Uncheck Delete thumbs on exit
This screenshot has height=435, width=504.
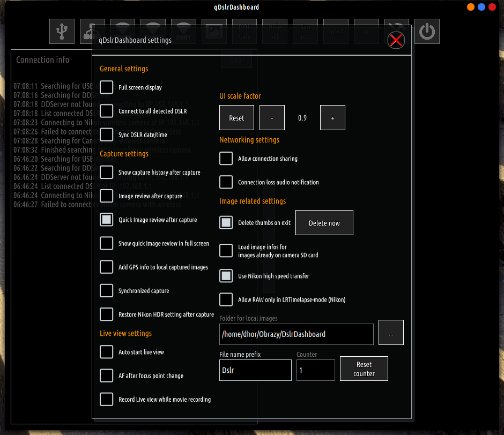click(x=226, y=223)
